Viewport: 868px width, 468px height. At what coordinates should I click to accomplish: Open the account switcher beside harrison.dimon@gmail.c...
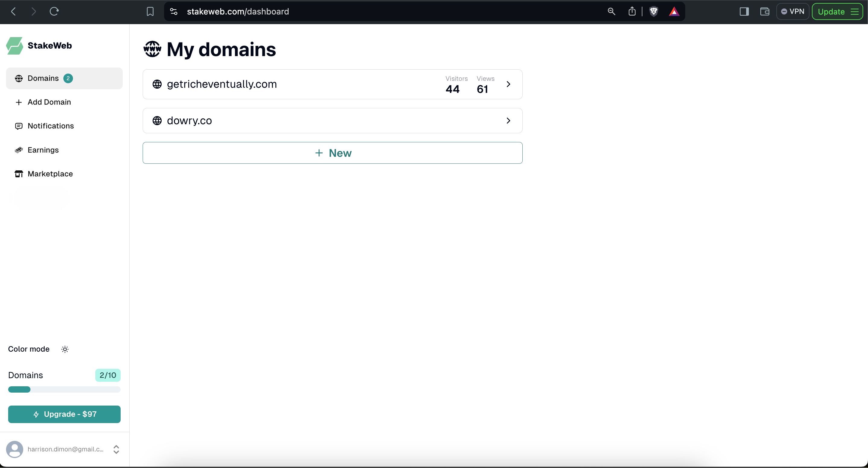[116, 449]
